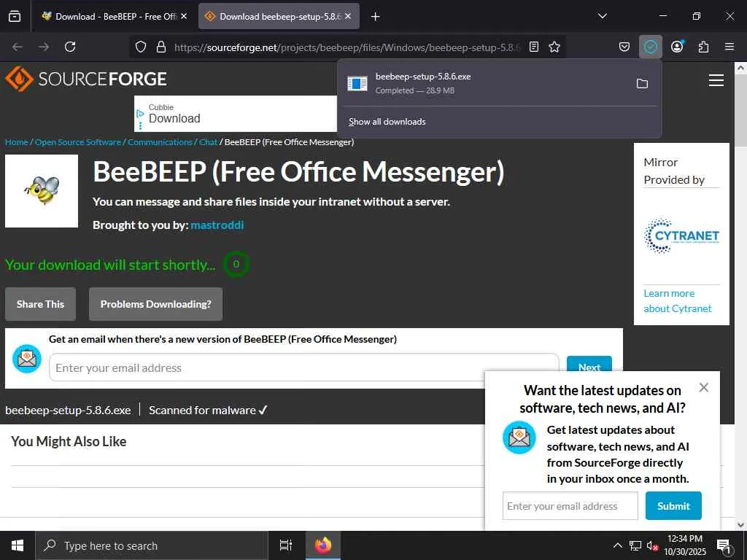This screenshot has width=747, height=560.
Task: Click Show all downloads
Action: click(387, 122)
